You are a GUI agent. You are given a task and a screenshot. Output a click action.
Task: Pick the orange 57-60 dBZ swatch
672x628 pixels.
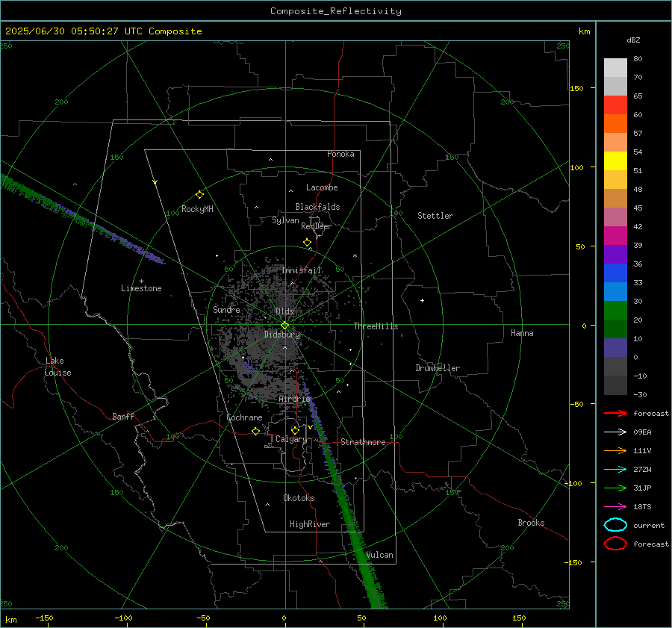coord(615,124)
